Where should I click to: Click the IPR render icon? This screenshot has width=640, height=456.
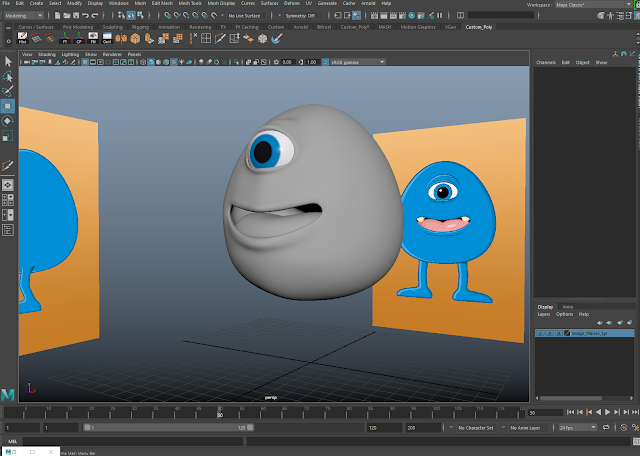393,16
